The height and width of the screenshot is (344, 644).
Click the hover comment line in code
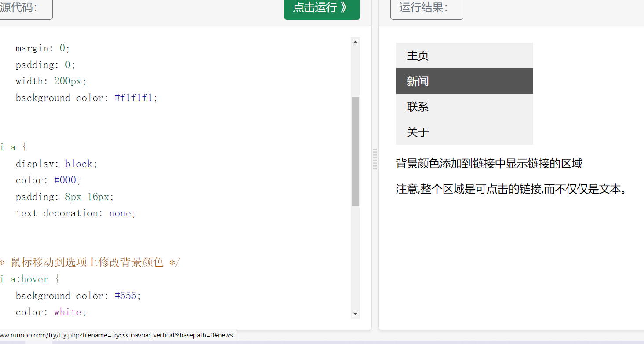coord(88,262)
